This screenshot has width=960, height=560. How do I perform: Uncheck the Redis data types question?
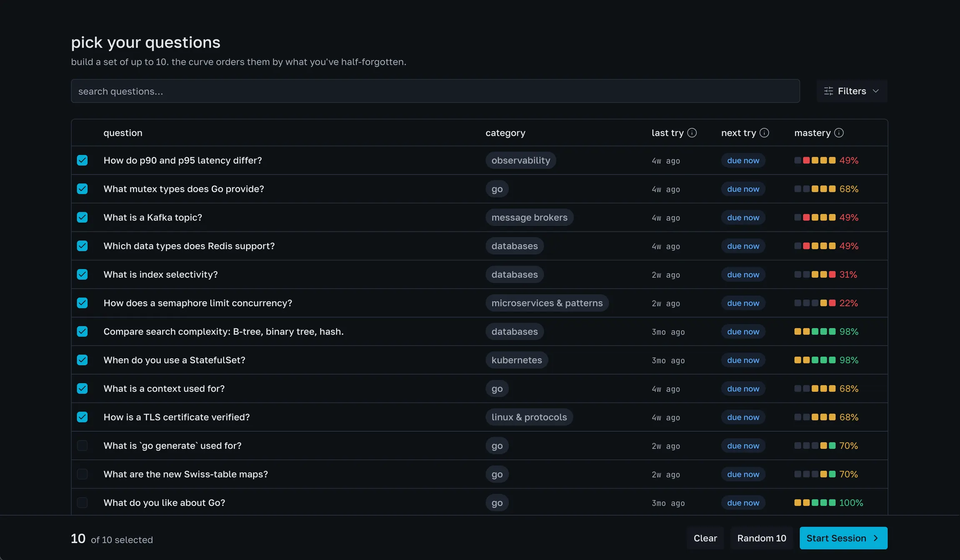point(82,246)
